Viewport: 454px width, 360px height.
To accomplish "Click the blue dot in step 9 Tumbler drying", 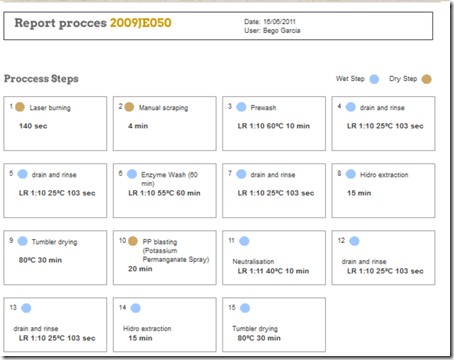I will [x=22, y=241].
